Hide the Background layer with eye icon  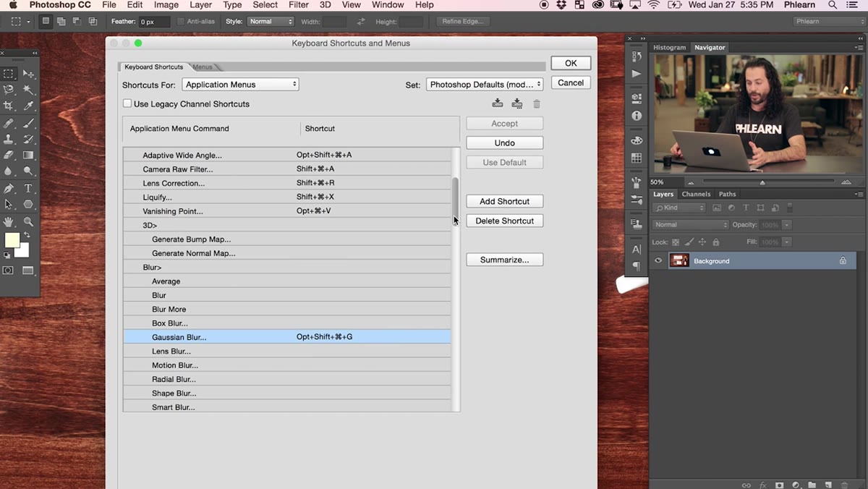tap(658, 261)
